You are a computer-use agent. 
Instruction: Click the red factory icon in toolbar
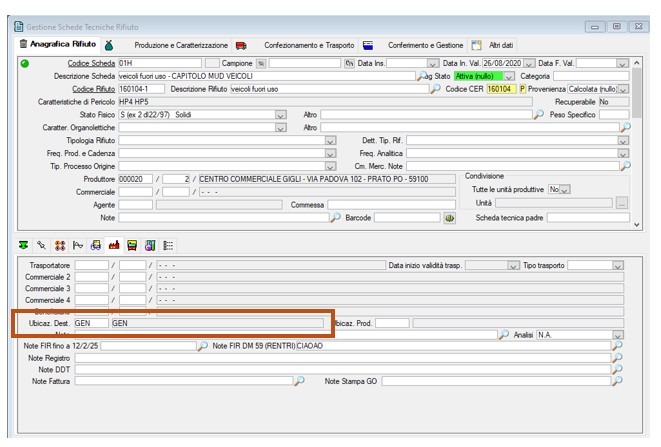[114, 245]
